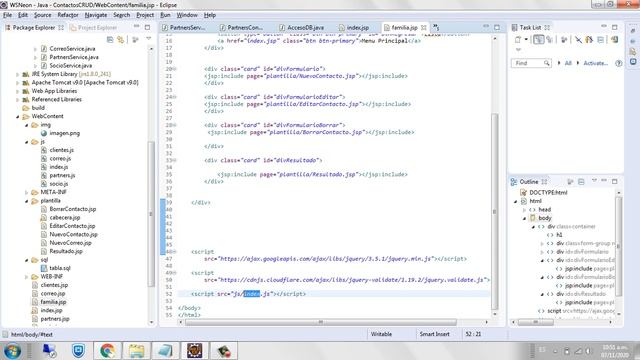
Task: Select familia.jsp in Package Explorer
Action: pos(53,302)
